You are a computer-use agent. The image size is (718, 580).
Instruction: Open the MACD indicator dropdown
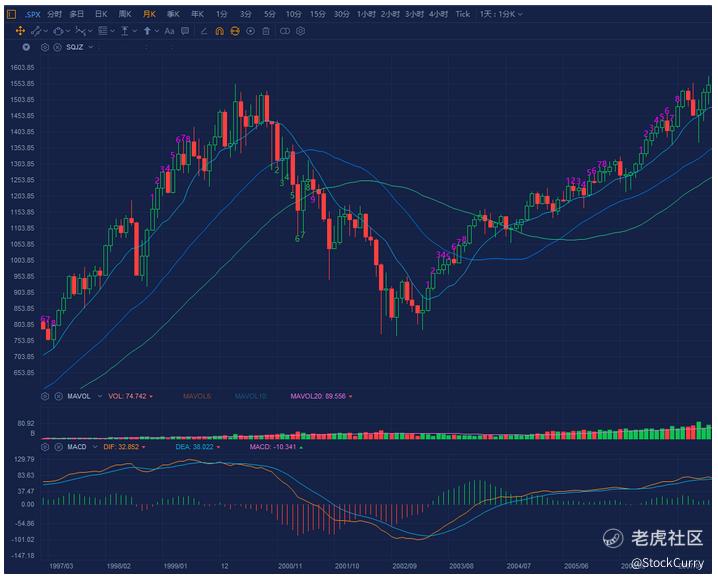click(x=95, y=447)
